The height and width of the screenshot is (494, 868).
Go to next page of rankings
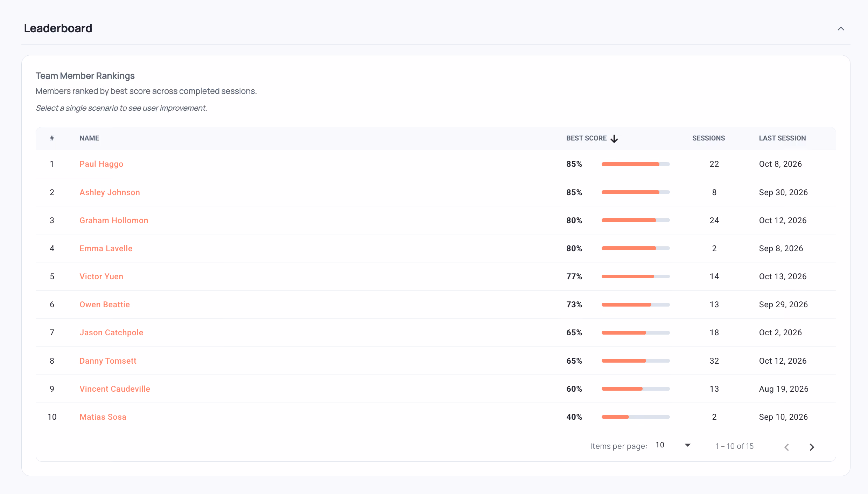click(x=812, y=447)
